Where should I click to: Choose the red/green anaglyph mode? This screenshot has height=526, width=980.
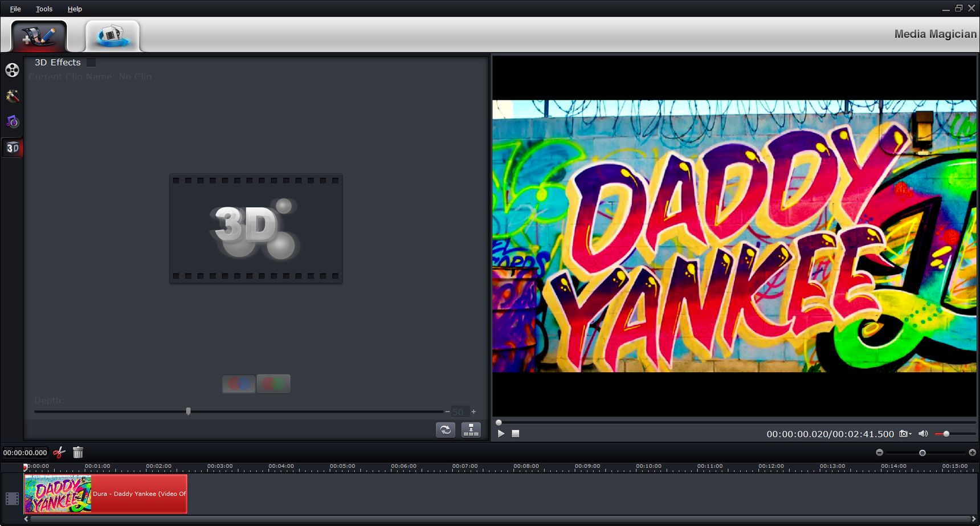click(273, 384)
